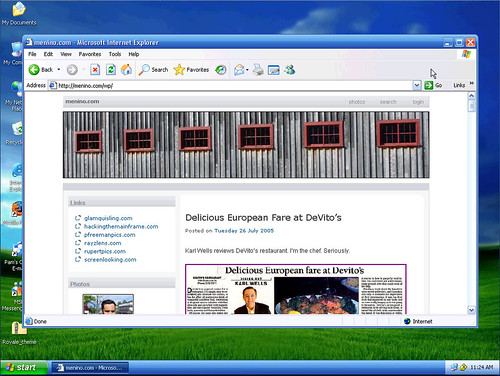Open the Favorites menu
The width and height of the screenshot is (500, 376).
[x=90, y=54]
